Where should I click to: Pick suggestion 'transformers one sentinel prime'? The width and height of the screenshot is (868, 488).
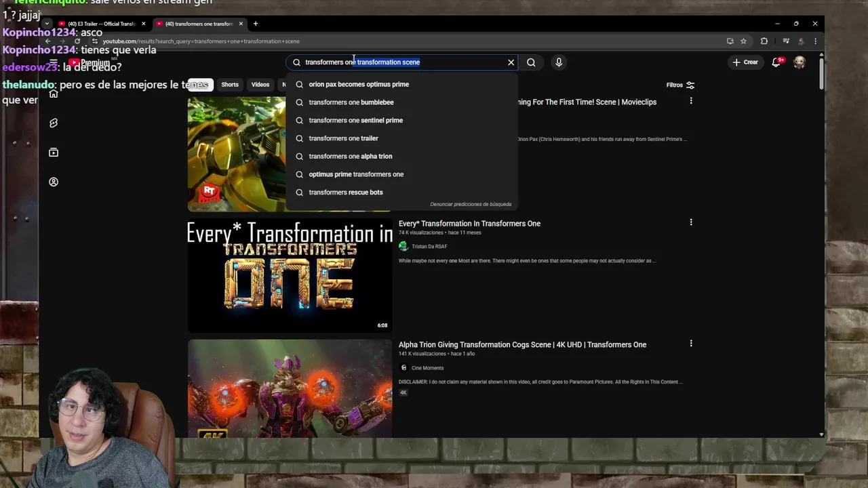[401, 120]
